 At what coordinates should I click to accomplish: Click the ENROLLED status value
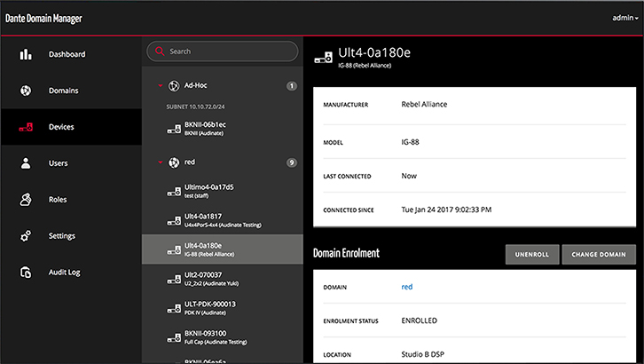pyautogui.click(x=420, y=320)
